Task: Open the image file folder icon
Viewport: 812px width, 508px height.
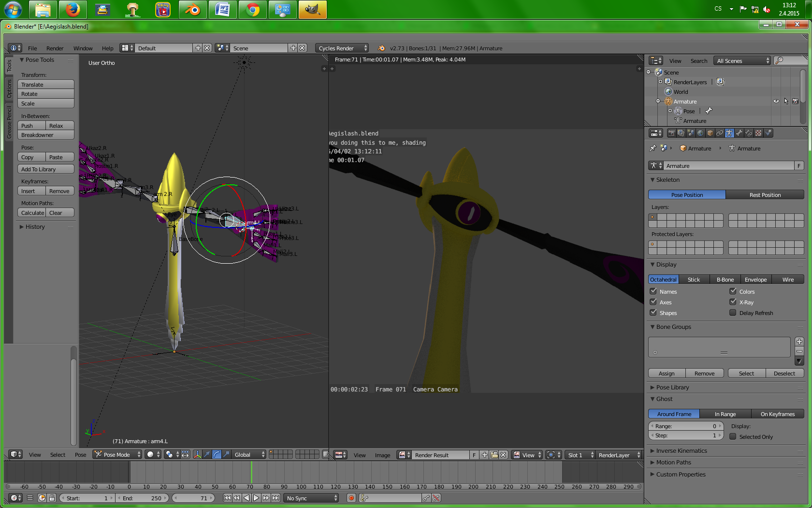Action: click(494, 455)
